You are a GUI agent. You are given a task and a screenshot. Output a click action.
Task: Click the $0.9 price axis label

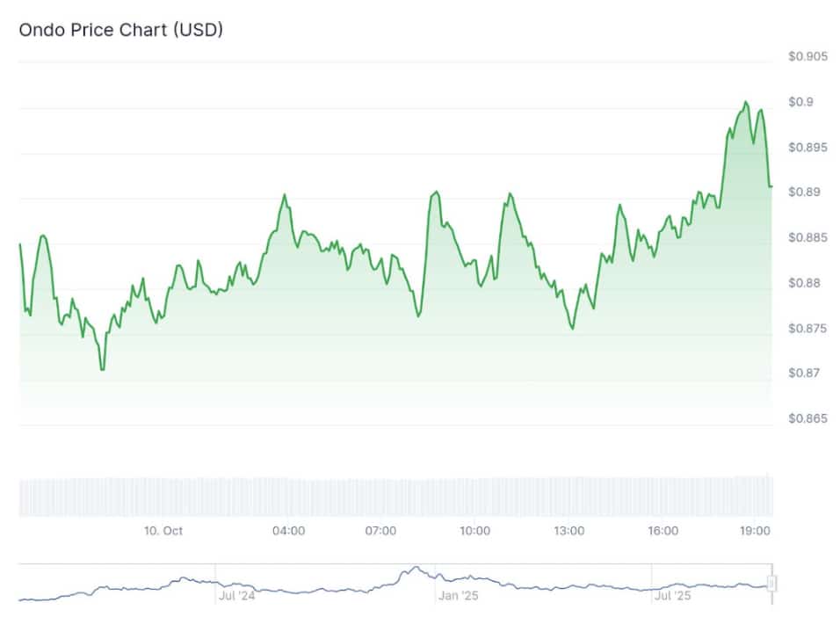pyautogui.click(x=800, y=102)
